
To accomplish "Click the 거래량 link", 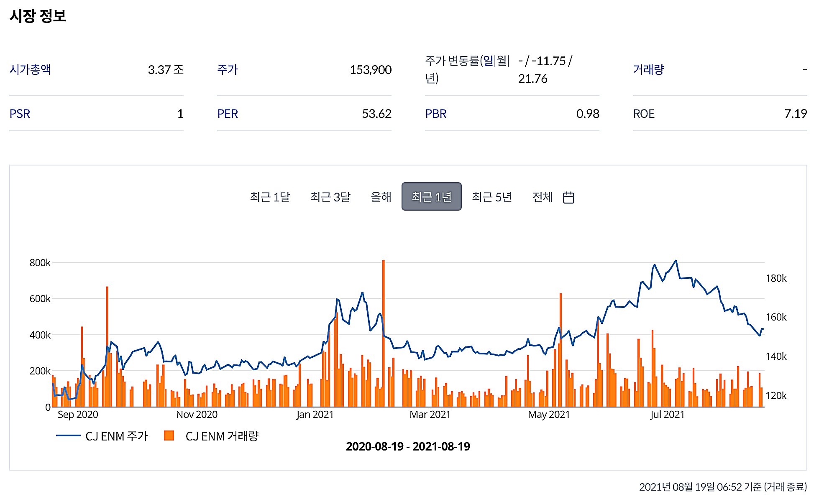I will 648,69.
